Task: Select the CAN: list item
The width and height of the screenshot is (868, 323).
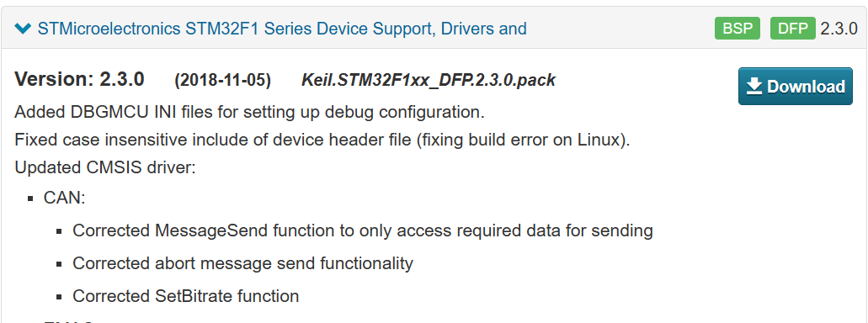Action: point(64,198)
